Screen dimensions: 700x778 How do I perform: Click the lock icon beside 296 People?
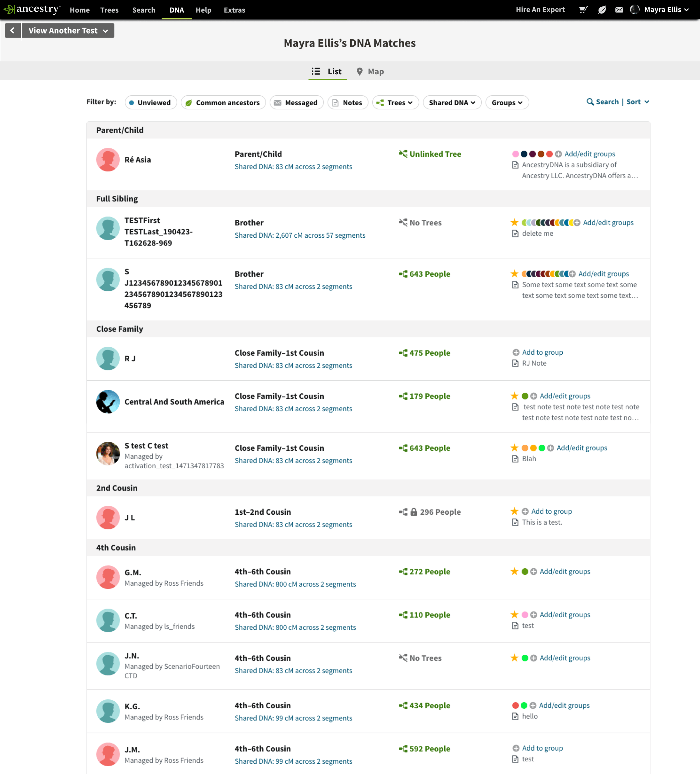(414, 512)
